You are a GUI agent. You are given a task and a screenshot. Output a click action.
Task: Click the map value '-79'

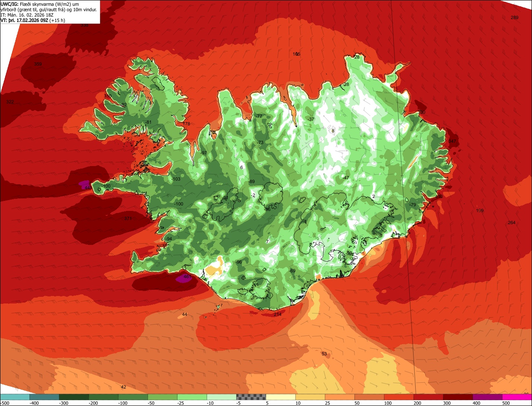click(413, 205)
